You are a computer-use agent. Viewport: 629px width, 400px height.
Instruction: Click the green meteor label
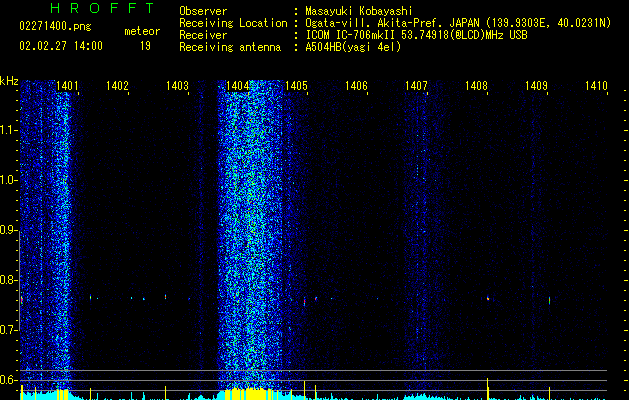pyautogui.click(x=142, y=31)
